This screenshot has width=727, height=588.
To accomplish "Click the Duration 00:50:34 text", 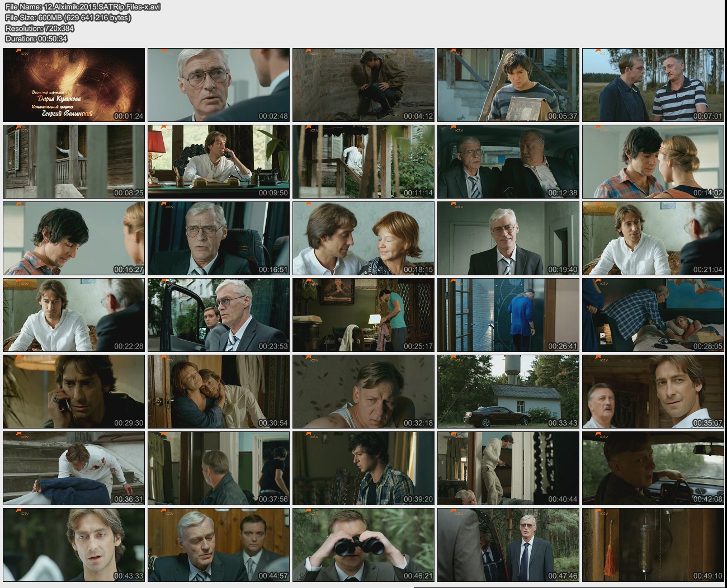I will tap(36, 39).
